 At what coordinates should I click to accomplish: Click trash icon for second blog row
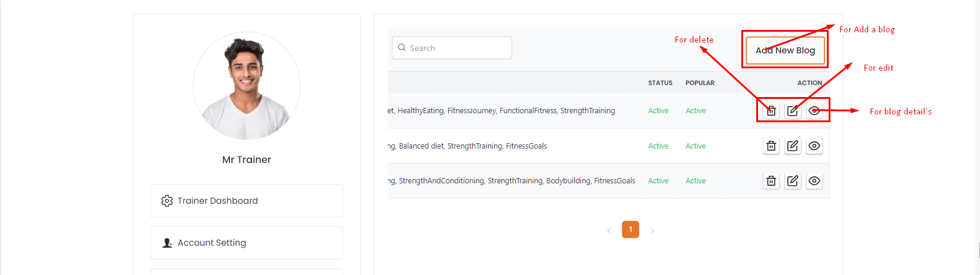pyautogui.click(x=771, y=146)
